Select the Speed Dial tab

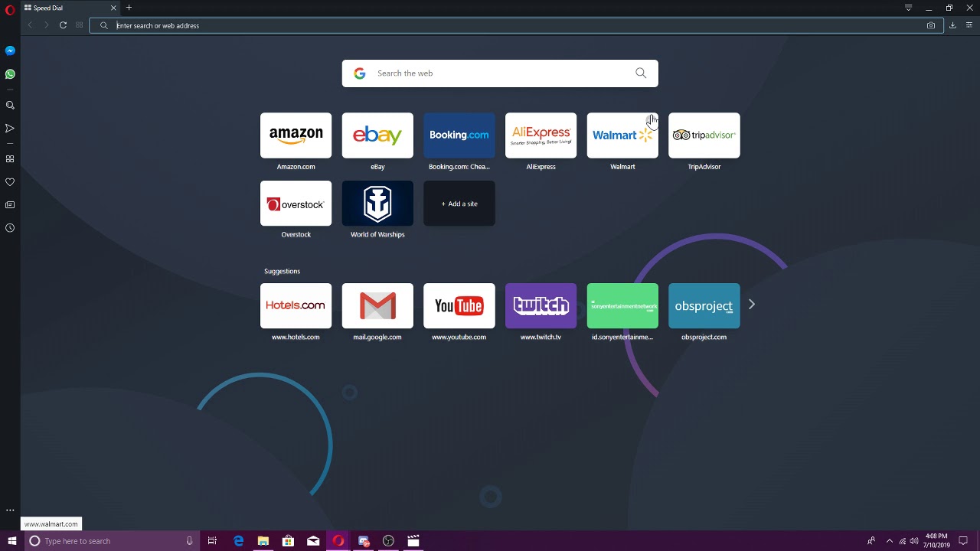pyautogui.click(x=70, y=8)
